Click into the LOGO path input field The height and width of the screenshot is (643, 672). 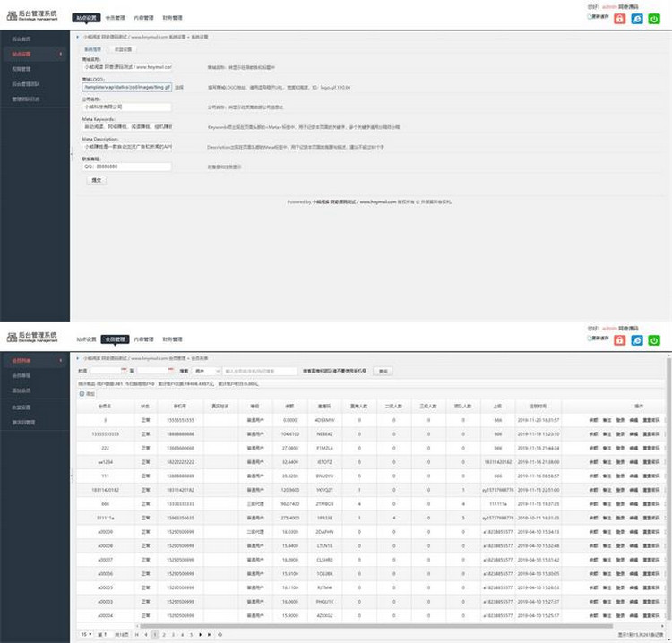point(127,87)
